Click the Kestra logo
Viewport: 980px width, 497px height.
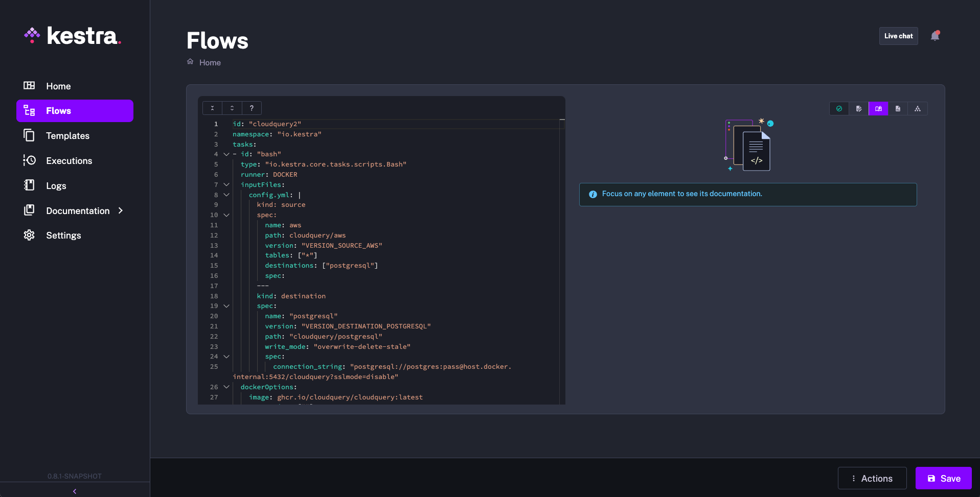pyautogui.click(x=73, y=36)
